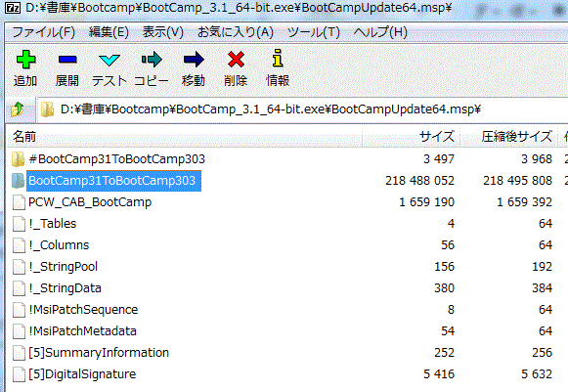Click the size value 5 416
Screen dimensions: 568x392
[439, 374]
